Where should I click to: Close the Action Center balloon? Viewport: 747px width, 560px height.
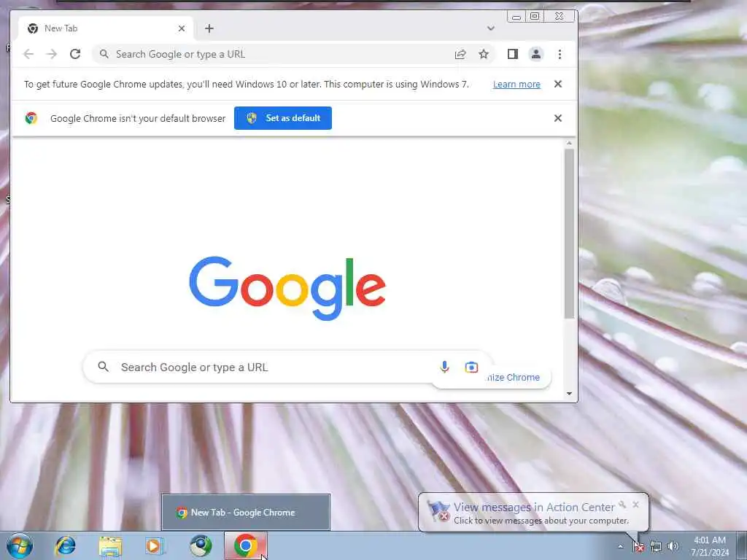pyautogui.click(x=635, y=505)
